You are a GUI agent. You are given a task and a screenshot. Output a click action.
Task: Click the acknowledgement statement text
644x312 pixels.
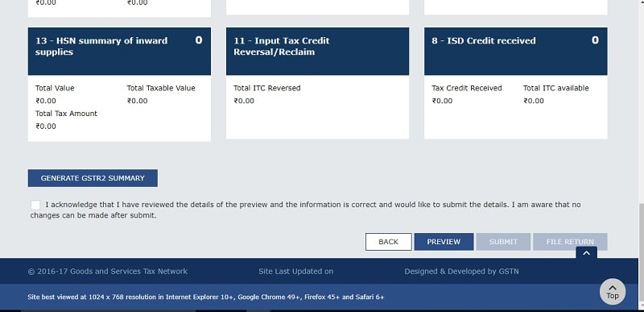[306, 210]
